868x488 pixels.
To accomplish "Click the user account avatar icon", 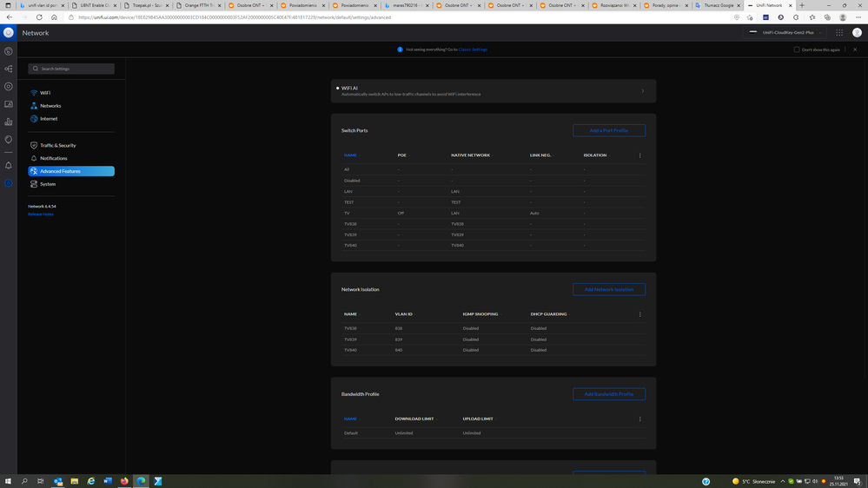I will 857,33.
